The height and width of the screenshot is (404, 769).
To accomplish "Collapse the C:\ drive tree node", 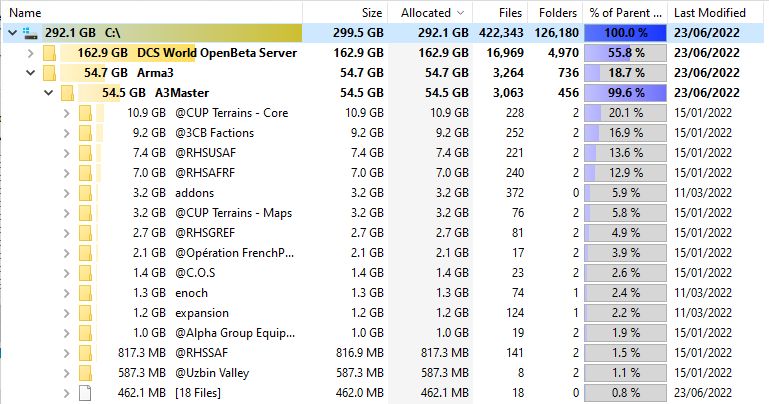I will click(12, 33).
